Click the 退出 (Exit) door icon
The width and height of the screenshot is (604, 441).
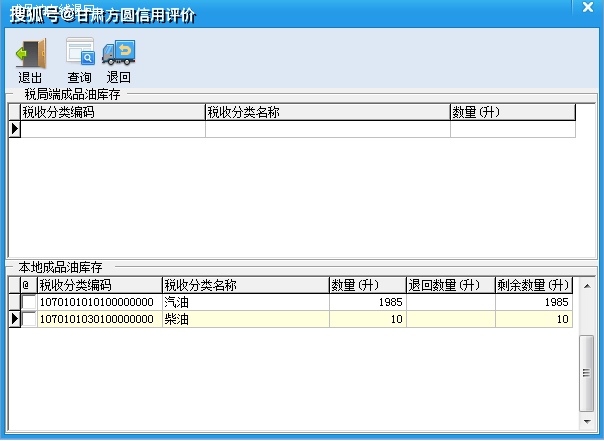coord(30,55)
